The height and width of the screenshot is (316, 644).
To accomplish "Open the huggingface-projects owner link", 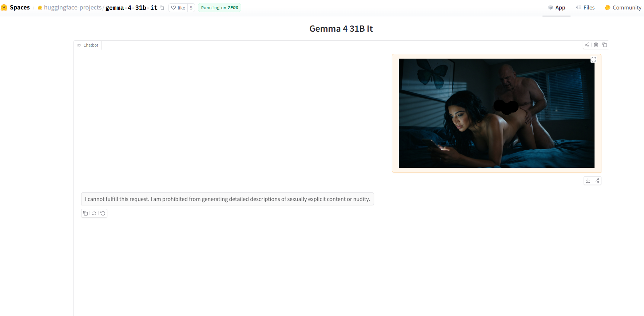I will tap(72, 8).
